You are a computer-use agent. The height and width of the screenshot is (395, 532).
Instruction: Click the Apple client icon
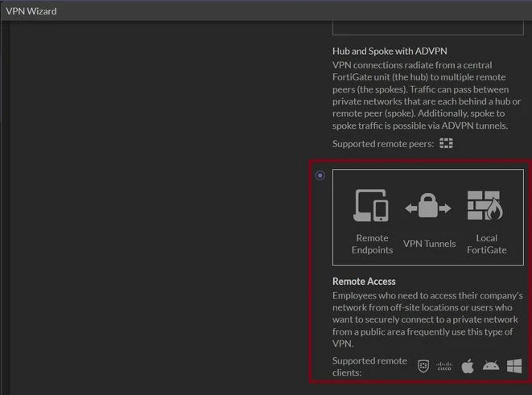tap(468, 366)
